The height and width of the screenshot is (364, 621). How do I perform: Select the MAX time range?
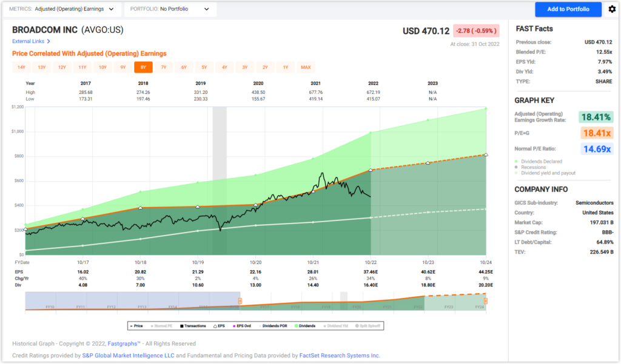[306, 67]
